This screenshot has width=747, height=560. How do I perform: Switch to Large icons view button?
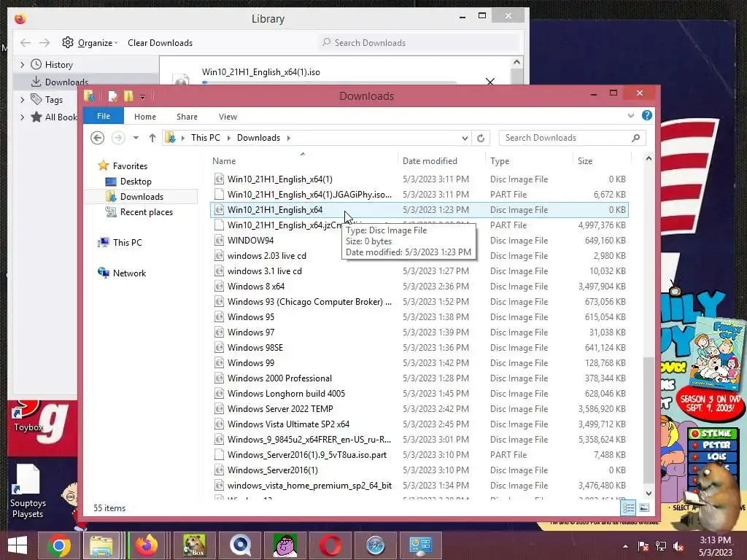tap(644, 507)
